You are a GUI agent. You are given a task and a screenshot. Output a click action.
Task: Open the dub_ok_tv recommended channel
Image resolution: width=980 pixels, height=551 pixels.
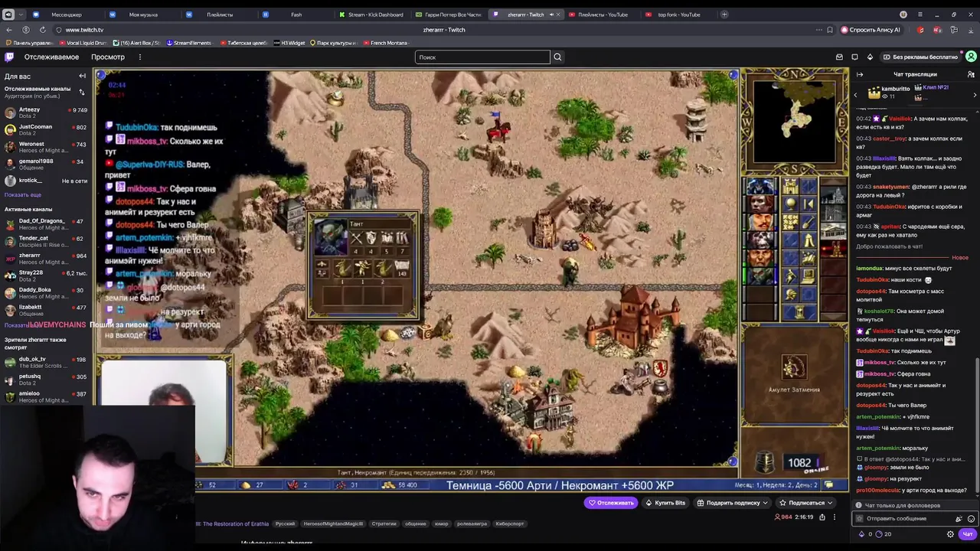click(x=44, y=362)
